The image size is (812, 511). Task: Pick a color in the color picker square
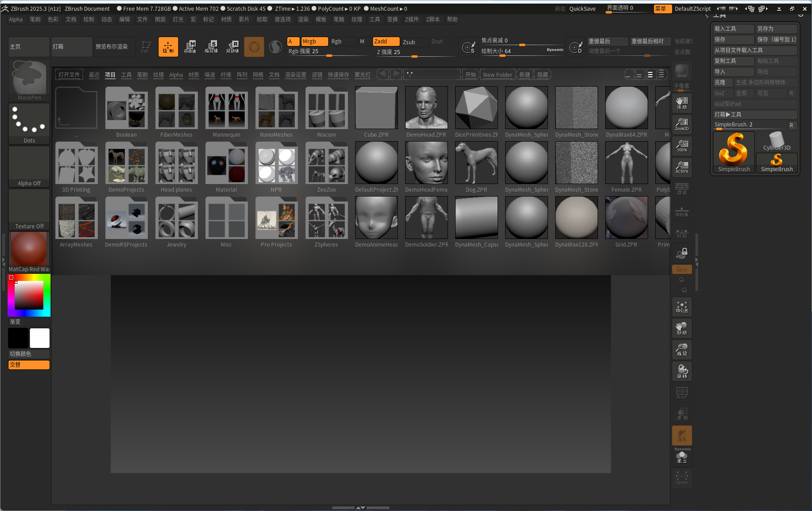(29, 295)
